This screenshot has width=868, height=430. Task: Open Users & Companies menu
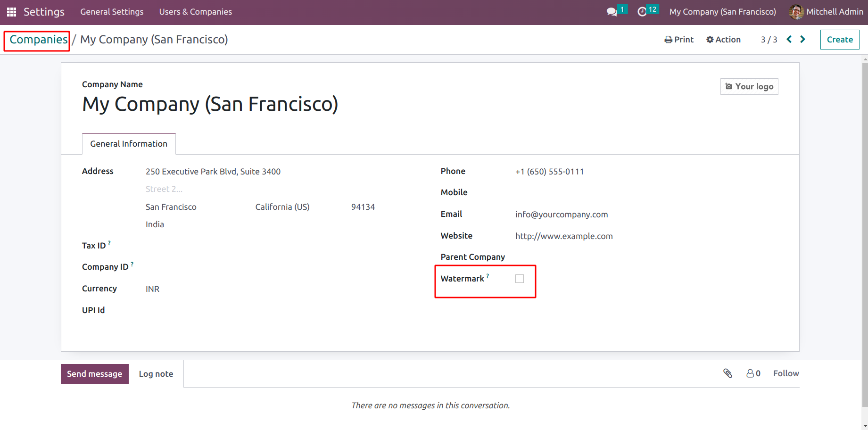point(195,12)
